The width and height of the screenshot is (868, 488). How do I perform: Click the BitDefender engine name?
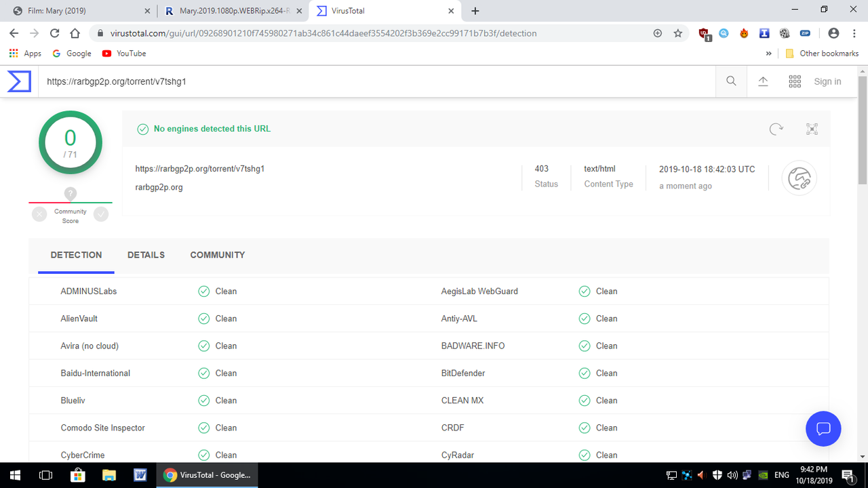[x=463, y=373]
